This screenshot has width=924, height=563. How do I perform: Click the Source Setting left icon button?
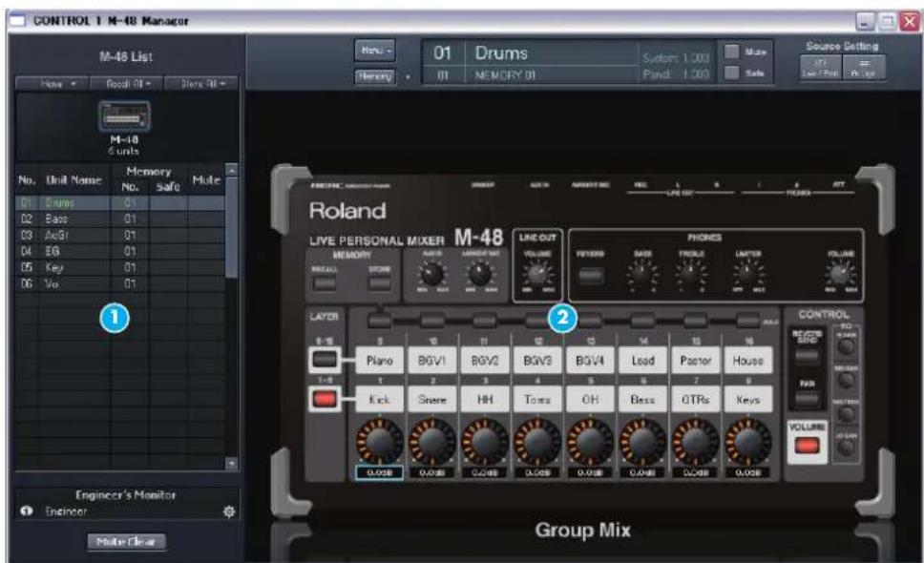pyautogui.click(x=820, y=67)
